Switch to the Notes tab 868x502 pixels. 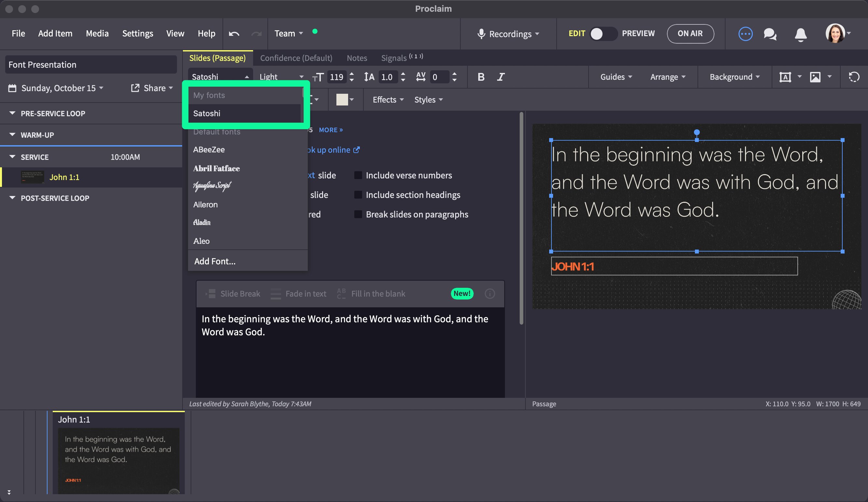pos(357,58)
